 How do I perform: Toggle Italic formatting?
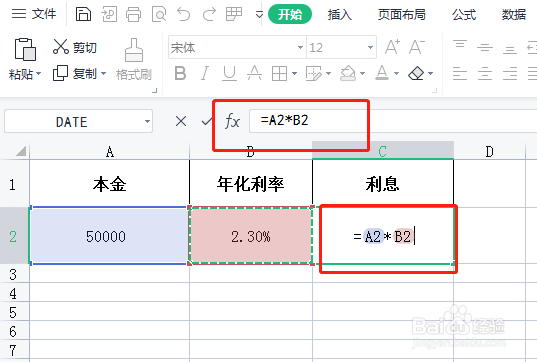[x=205, y=73]
